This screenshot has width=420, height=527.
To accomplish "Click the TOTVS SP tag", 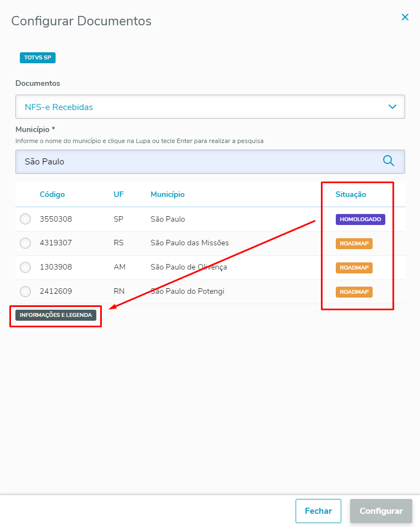I will 37,57.
